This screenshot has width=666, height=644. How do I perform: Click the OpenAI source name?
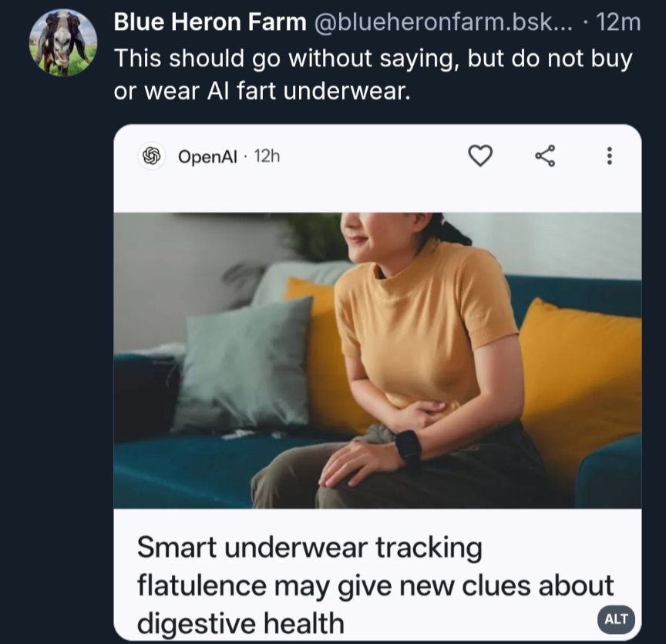(x=207, y=156)
